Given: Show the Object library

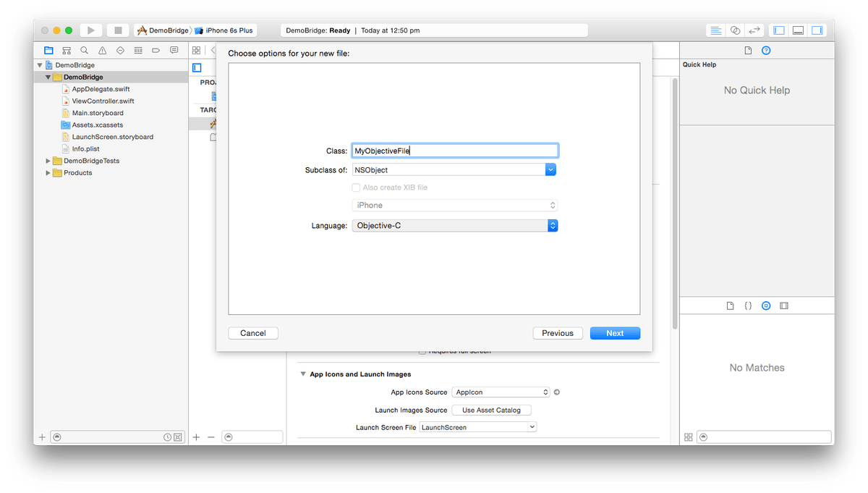Looking at the screenshot, I should [x=766, y=306].
